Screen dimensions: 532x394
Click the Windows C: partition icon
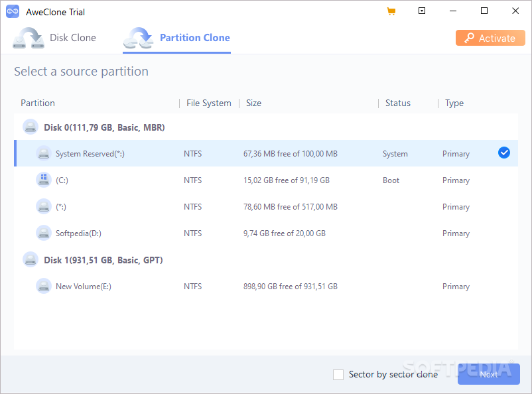[x=43, y=180]
